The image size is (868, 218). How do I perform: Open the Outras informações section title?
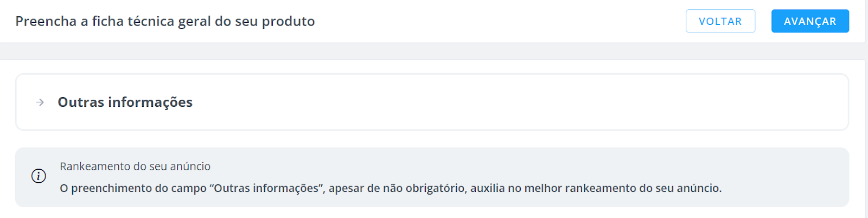[125, 102]
